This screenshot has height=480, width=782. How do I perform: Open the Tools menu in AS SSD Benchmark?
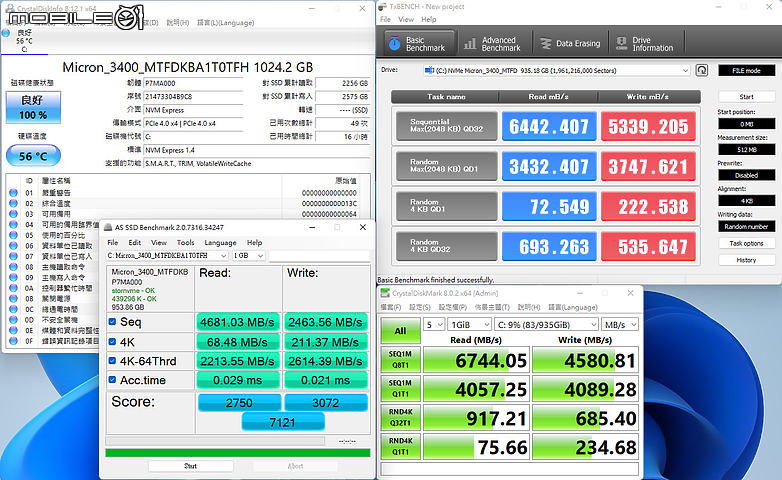tap(186, 242)
